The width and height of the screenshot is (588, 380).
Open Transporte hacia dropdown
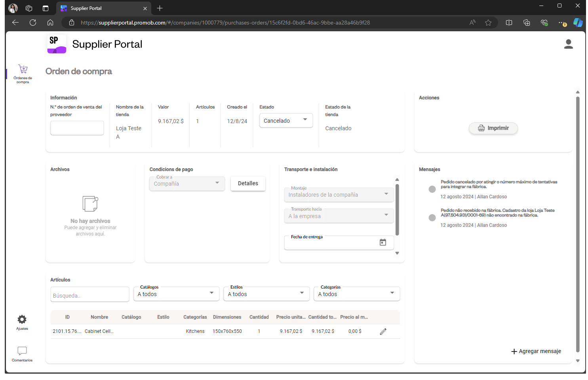click(x=339, y=216)
